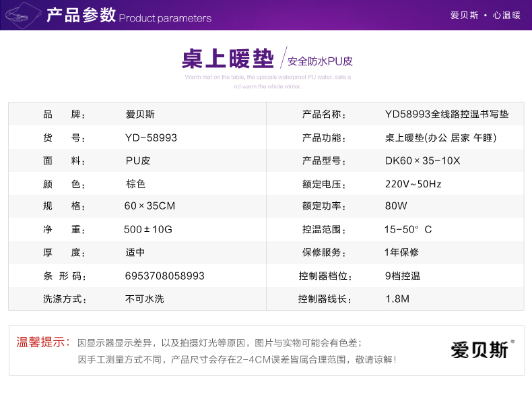Click the item number YD-58993
The image size is (532, 399).
pyautogui.click(x=151, y=137)
